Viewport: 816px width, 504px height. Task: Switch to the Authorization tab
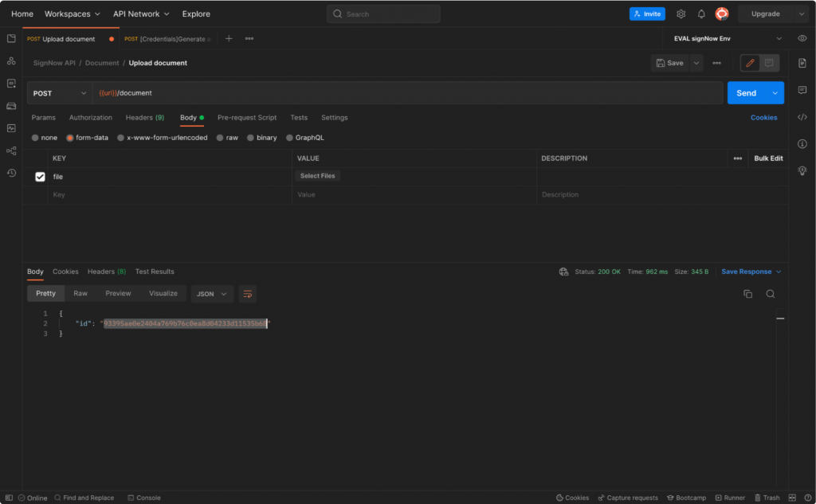point(91,118)
